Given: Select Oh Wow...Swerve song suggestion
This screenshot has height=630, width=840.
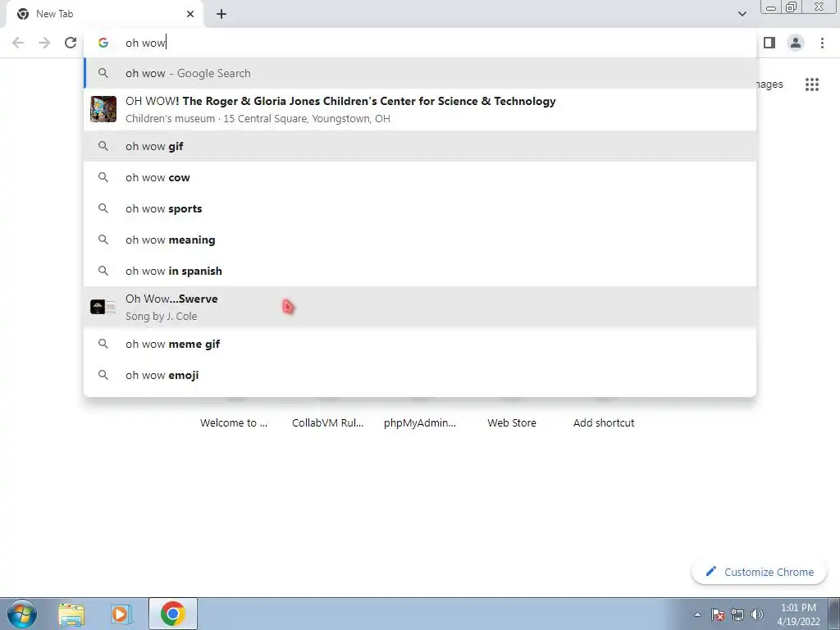Looking at the screenshot, I should pyautogui.click(x=420, y=307).
